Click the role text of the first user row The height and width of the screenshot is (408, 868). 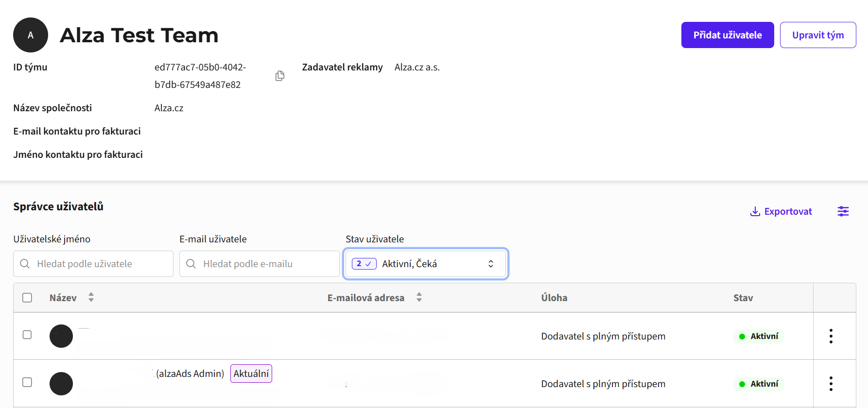(x=603, y=336)
